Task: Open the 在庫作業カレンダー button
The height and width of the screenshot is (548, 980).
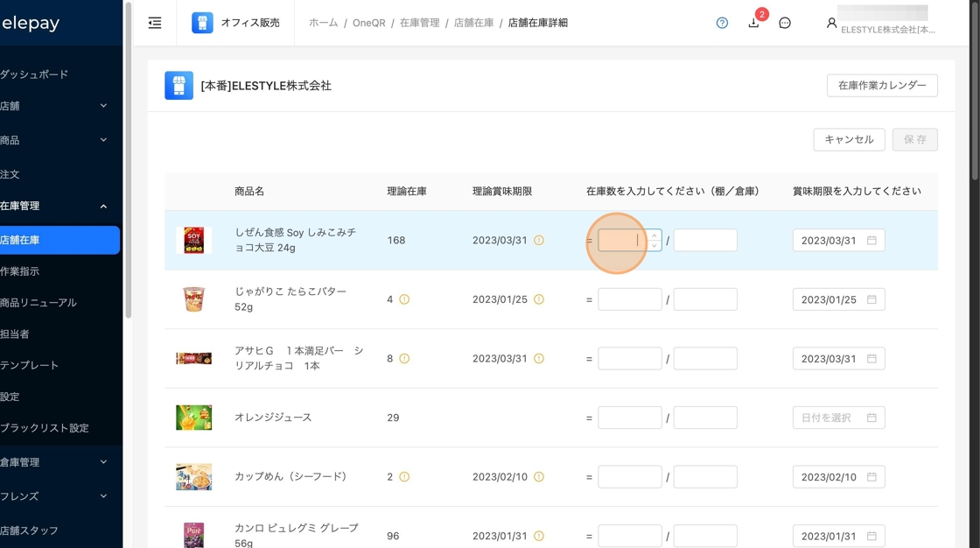Action: [x=881, y=86]
